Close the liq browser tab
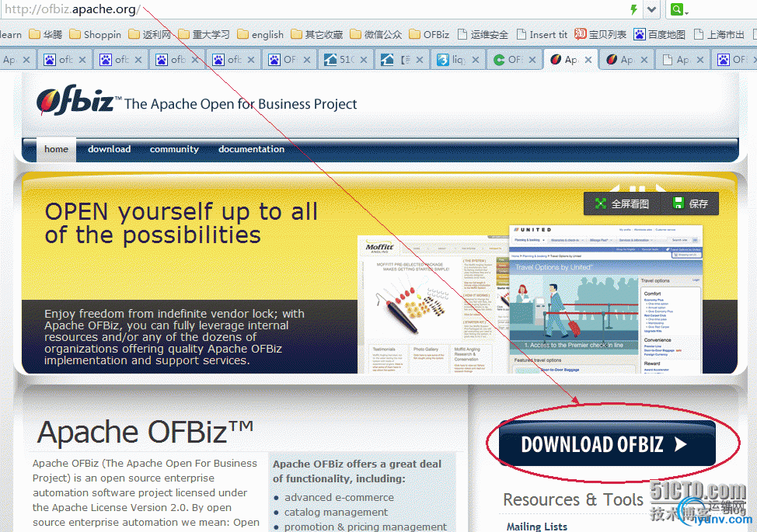This screenshot has width=757, height=532. (476, 60)
